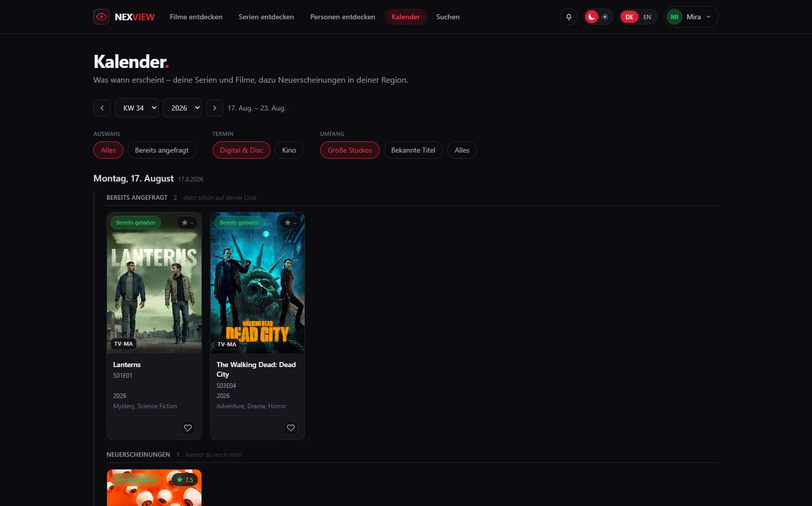The height and width of the screenshot is (506, 812).
Task: Select the Alles filter under Umfang
Action: coord(462,150)
